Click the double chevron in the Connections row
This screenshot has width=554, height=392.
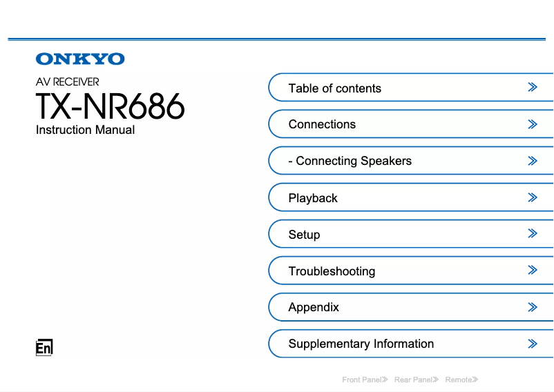(x=532, y=124)
